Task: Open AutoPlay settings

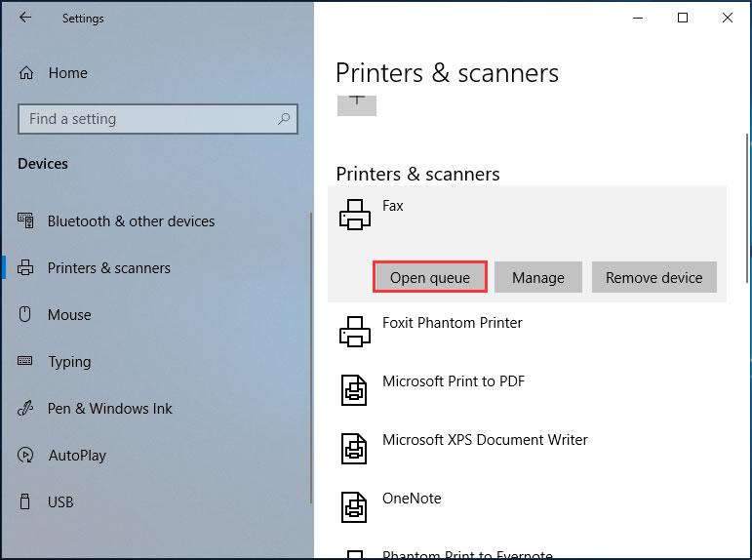Action: pyautogui.click(x=77, y=456)
